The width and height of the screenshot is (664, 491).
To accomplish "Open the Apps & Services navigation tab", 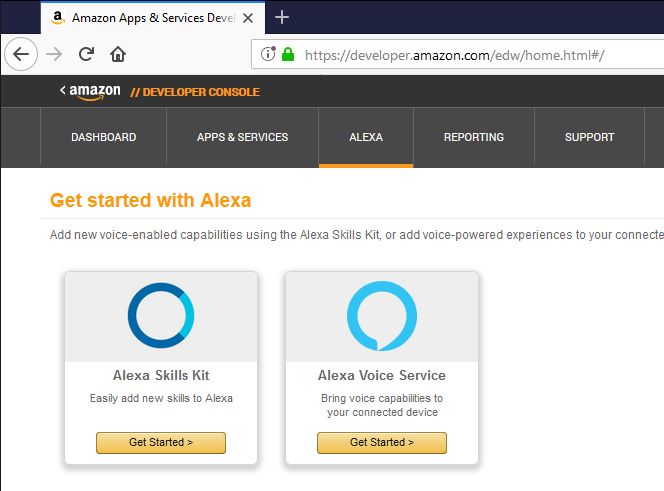I will coord(242,137).
